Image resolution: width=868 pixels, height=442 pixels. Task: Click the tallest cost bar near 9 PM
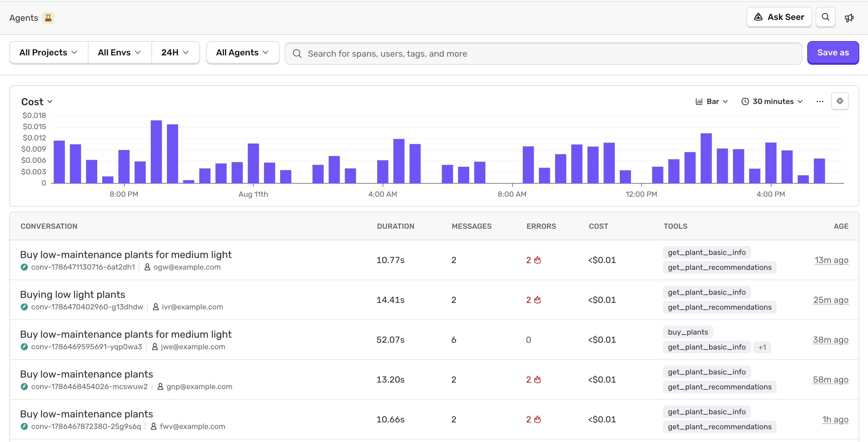[156, 152]
